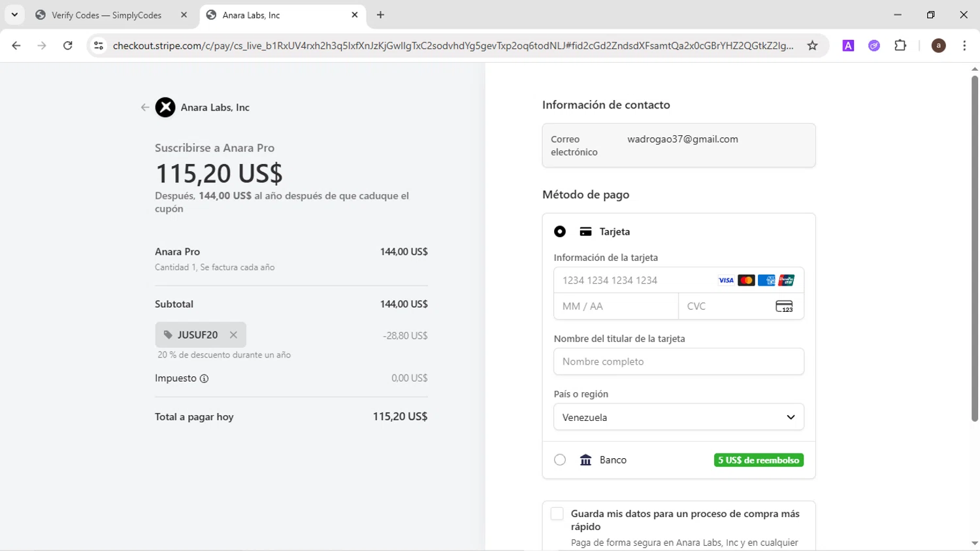Click the -28,80 US$ discount amount
Image resolution: width=980 pixels, height=551 pixels.
405,335
